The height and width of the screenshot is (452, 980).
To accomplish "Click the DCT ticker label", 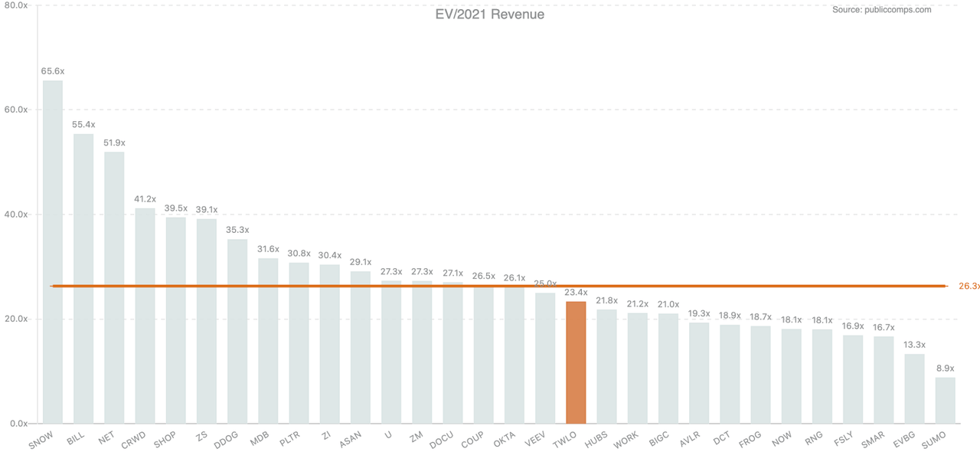I will [722, 438].
